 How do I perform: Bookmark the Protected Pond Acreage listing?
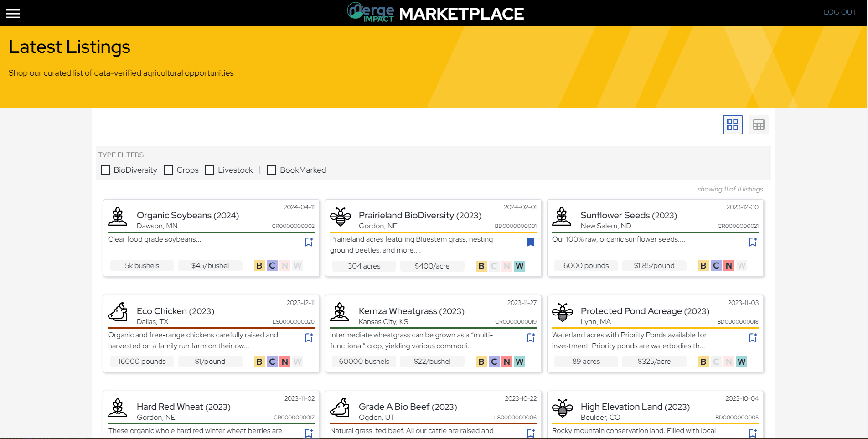(x=753, y=337)
